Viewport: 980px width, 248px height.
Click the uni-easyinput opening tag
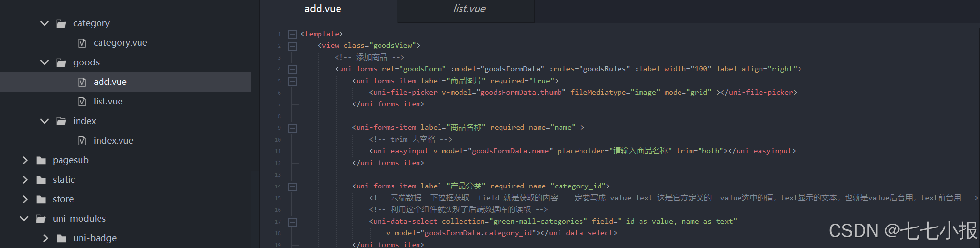tap(399, 151)
